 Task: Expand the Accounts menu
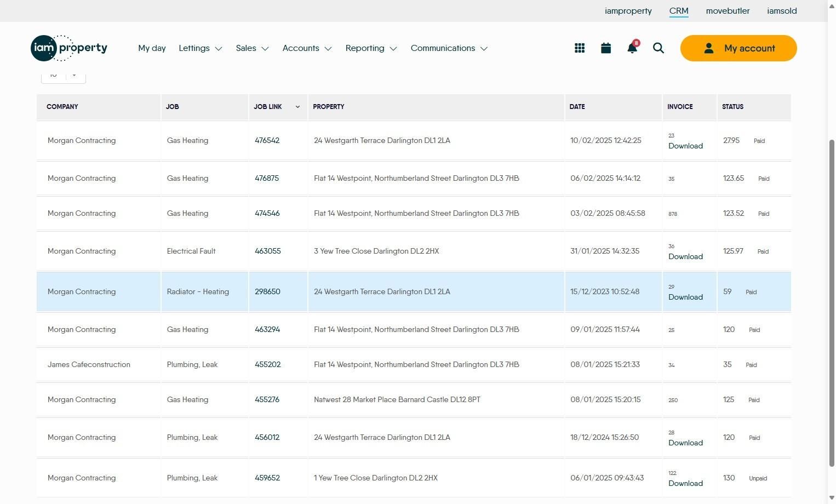[x=307, y=48]
